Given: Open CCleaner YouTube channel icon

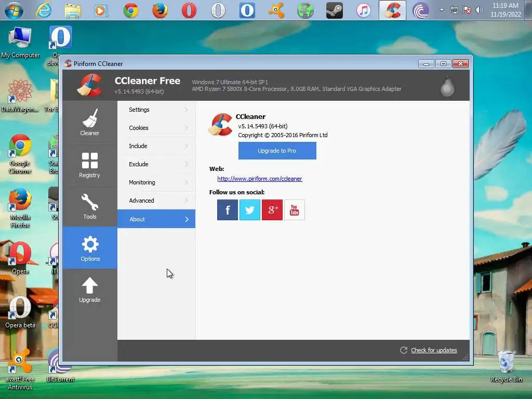Looking at the screenshot, I should click(295, 210).
